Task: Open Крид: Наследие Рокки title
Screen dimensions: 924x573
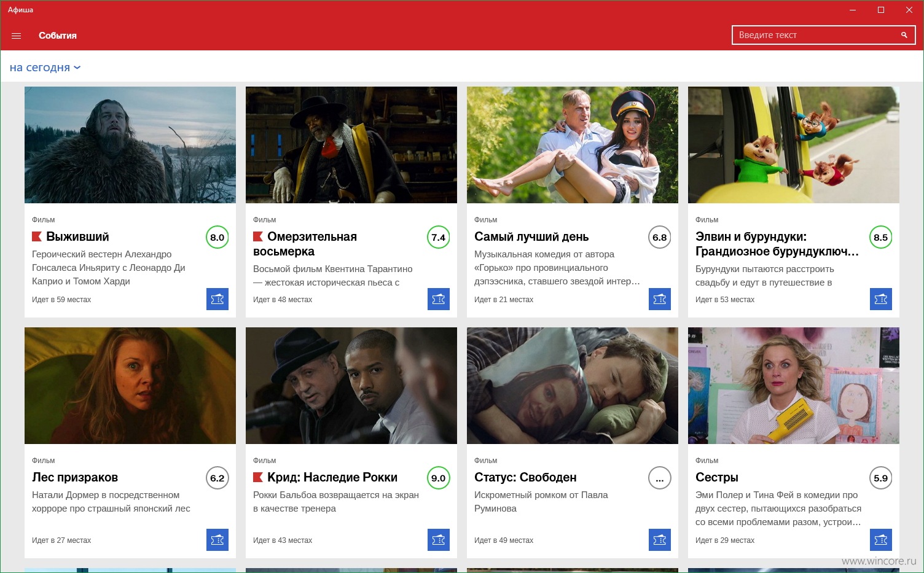Action: [x=332, y=477]
